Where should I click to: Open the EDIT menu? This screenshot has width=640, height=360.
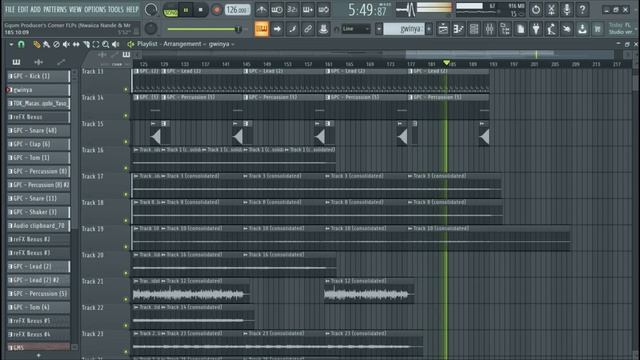[22, 9]
